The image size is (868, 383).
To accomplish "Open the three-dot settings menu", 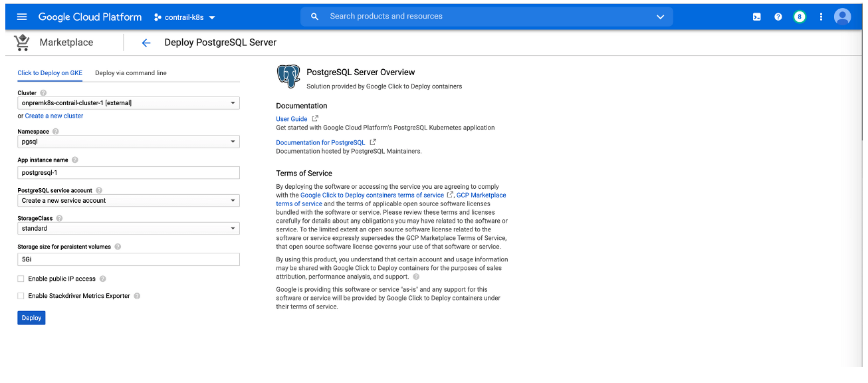I will pos(821,17).
